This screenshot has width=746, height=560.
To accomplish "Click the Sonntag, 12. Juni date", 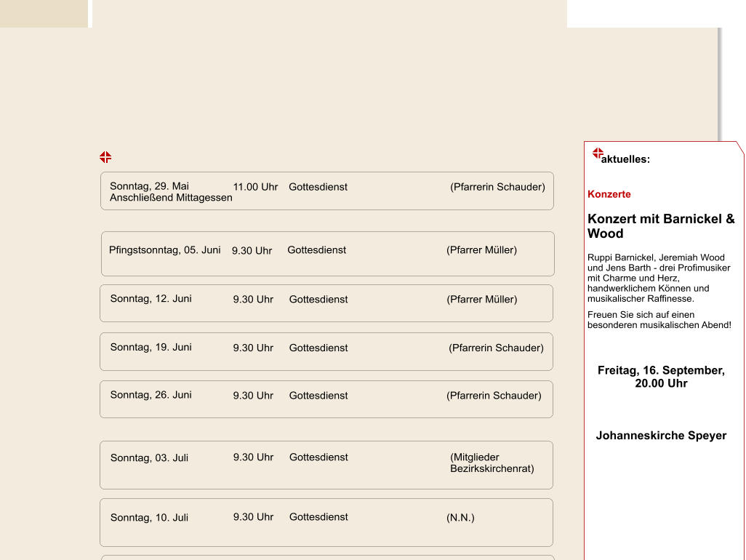I will 151,299.
